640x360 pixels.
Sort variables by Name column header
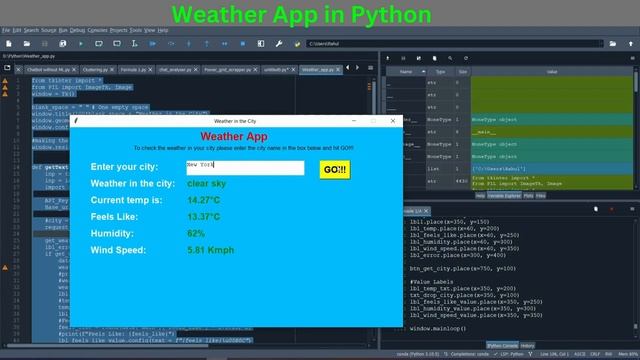tap(406, 72)
